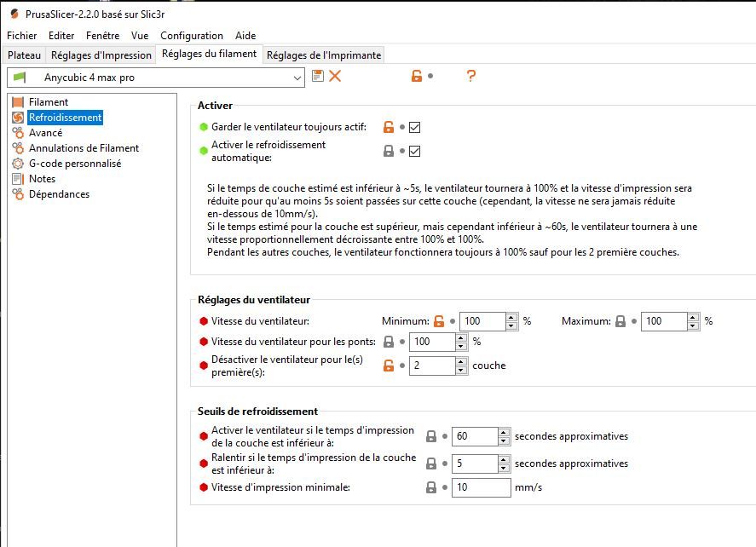Open the 'Anycubic 4 max pro' preset dropdown
Viewport: 756px width, 547px height.
pos(156,78)
